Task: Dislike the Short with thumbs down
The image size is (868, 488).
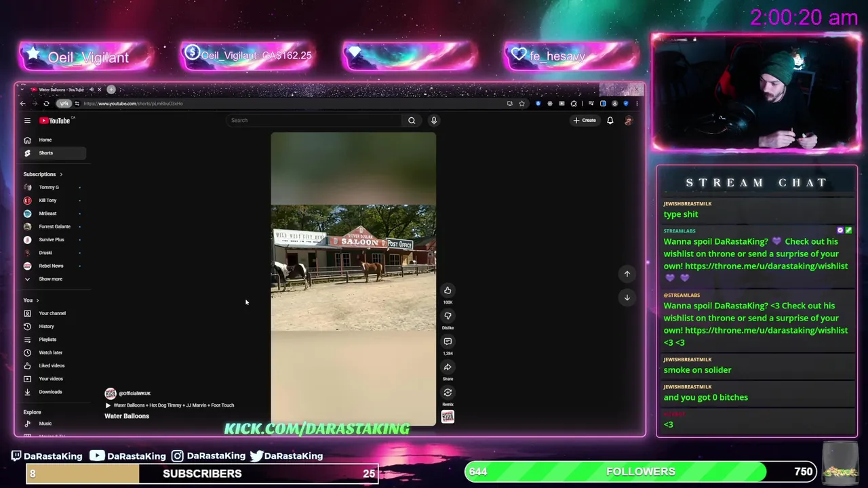Action: tap(448, 316)
